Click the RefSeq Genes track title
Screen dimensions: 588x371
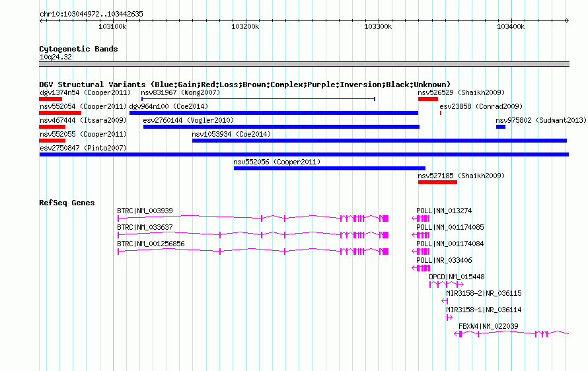point(67,203)
